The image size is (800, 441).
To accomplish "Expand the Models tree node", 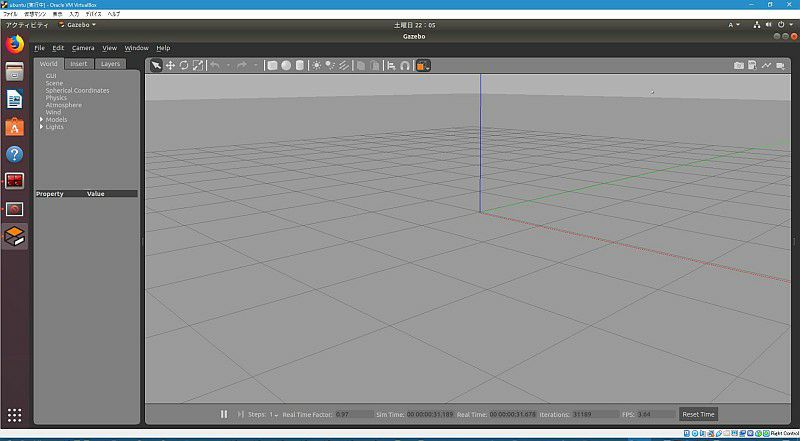I will point(41,119).
